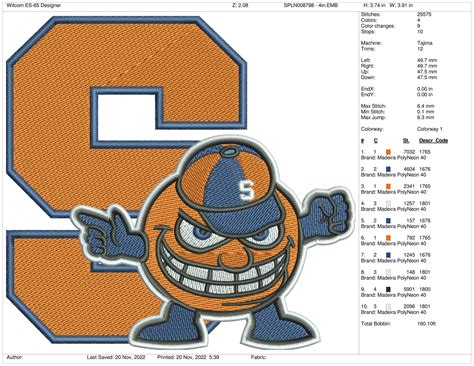Screen dimensions: 474x366
Task: Select the white swatch in row 4
Action: pyautogui.click(x=388, y=204)
